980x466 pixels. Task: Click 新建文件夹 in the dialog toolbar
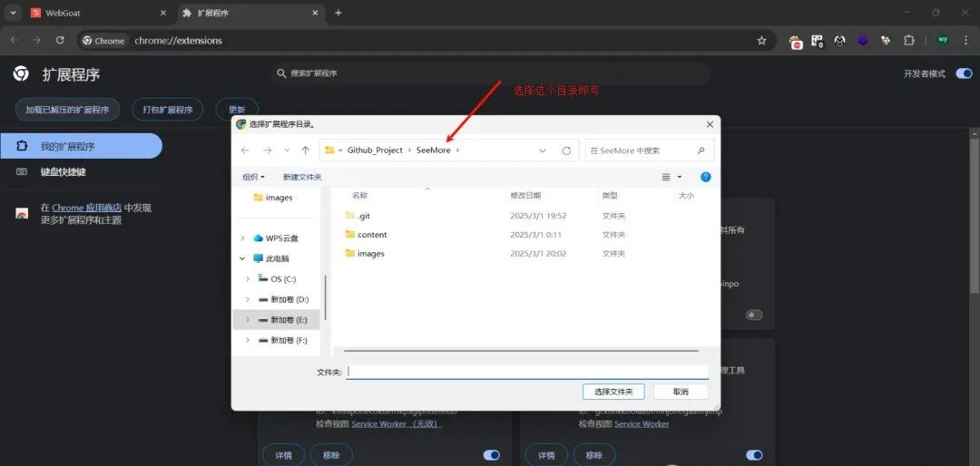tap(302, 178)
